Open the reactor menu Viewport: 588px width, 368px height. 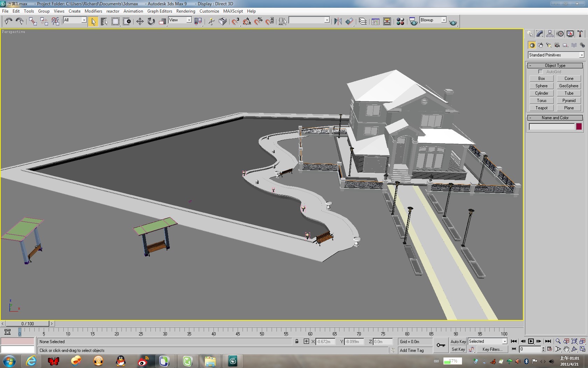113,11
